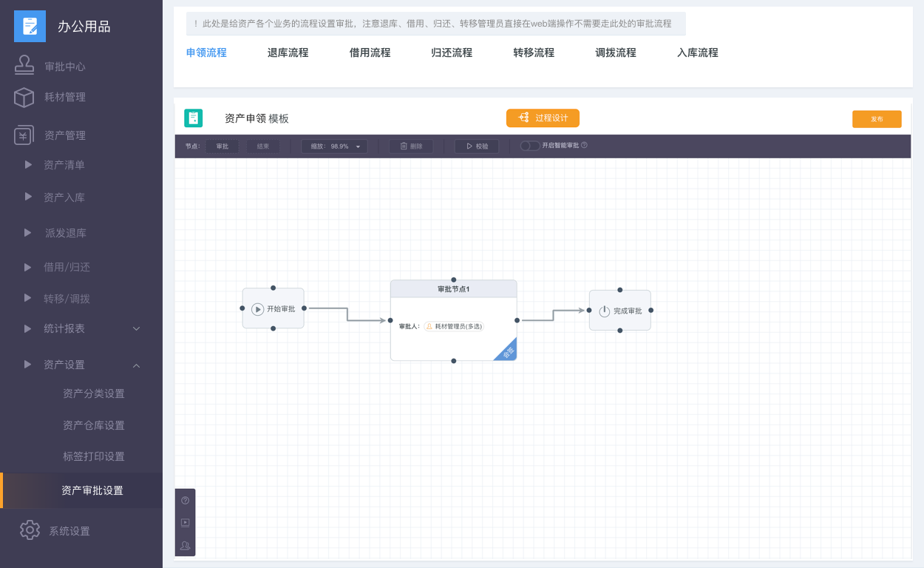Click the 校验 validate button
Screen dimensions: 924x568
tap(477, 146)
